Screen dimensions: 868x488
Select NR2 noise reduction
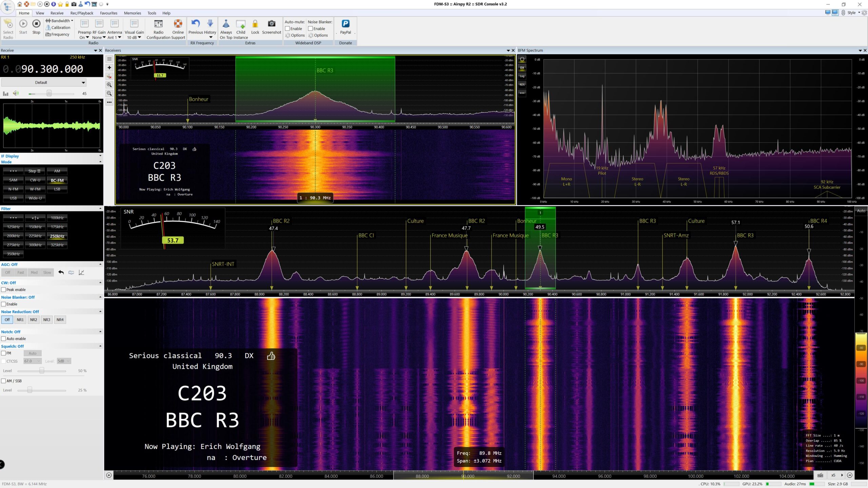point(33,320)
